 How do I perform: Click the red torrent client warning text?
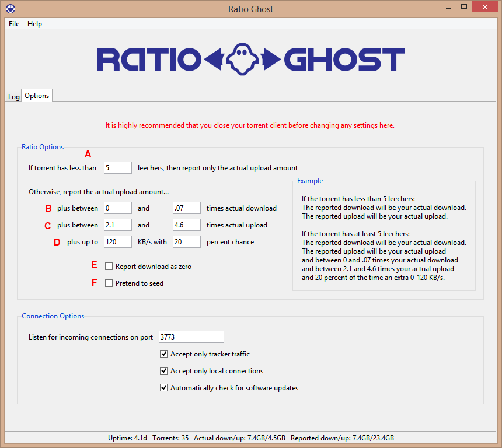(250, 125)
